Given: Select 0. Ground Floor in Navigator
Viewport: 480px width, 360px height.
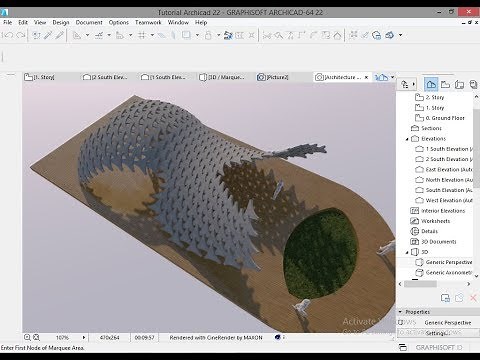Looking at the screenshot, I should point(440,118).
